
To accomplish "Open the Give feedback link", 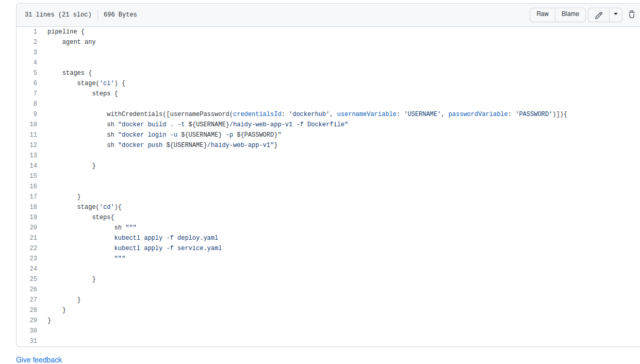I will [x=39, y=359].
